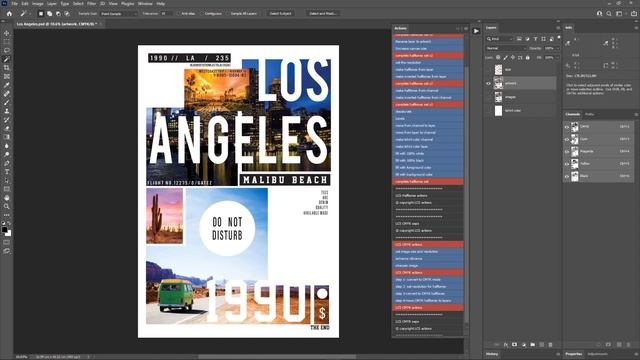Switch to the Adjustments tab
Image resolution: width=640 pixels, height=360 pixels.
point(598,354)
